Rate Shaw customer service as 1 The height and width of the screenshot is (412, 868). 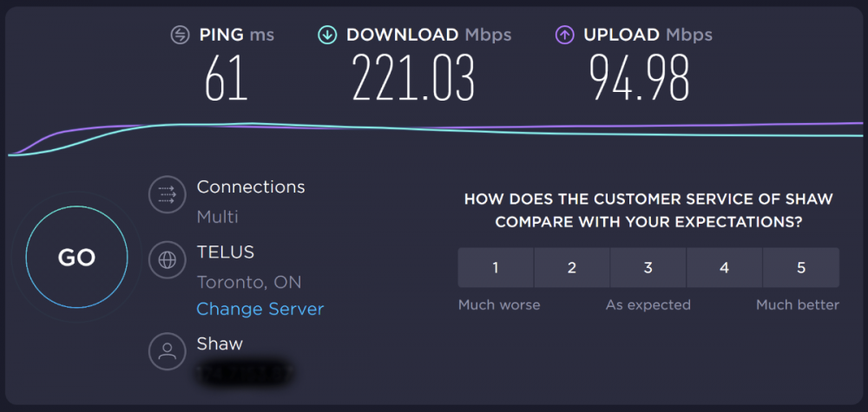[496, 267]
